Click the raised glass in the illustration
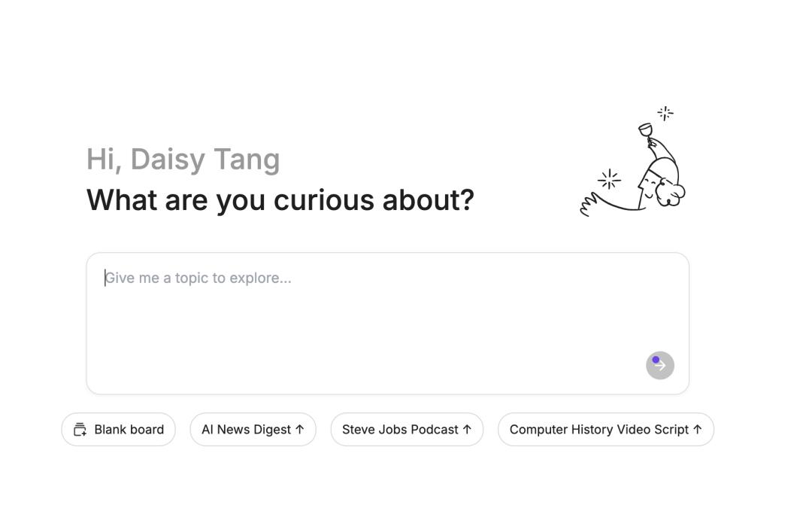The width and height of the screenshot is (812, 508). tap(645, 130)
